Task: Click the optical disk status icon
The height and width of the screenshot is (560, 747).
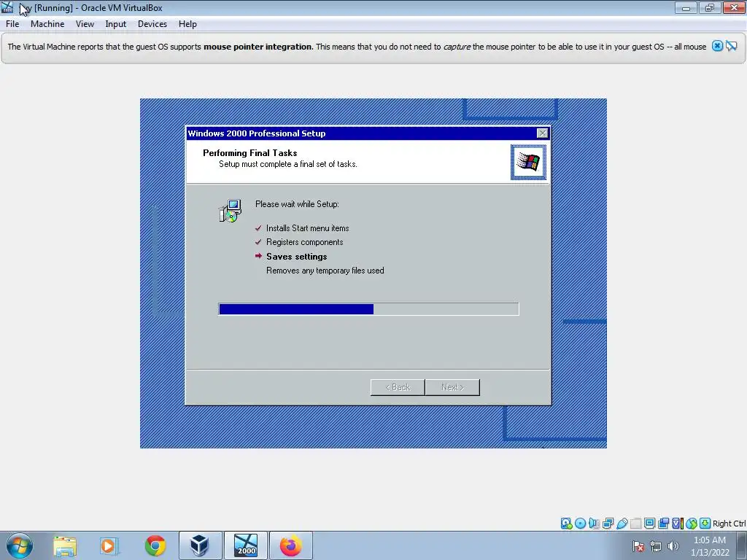Action: click(x=580, y=524)
